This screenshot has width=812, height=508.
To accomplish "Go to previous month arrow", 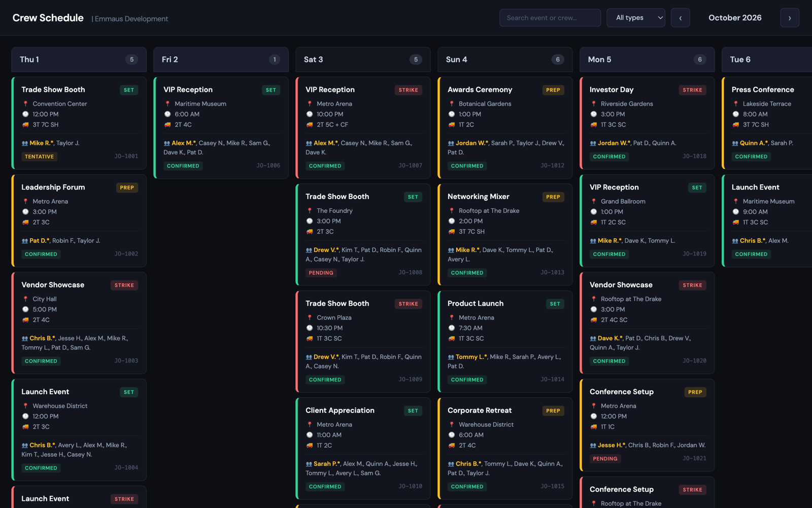I will click(680, 18).
